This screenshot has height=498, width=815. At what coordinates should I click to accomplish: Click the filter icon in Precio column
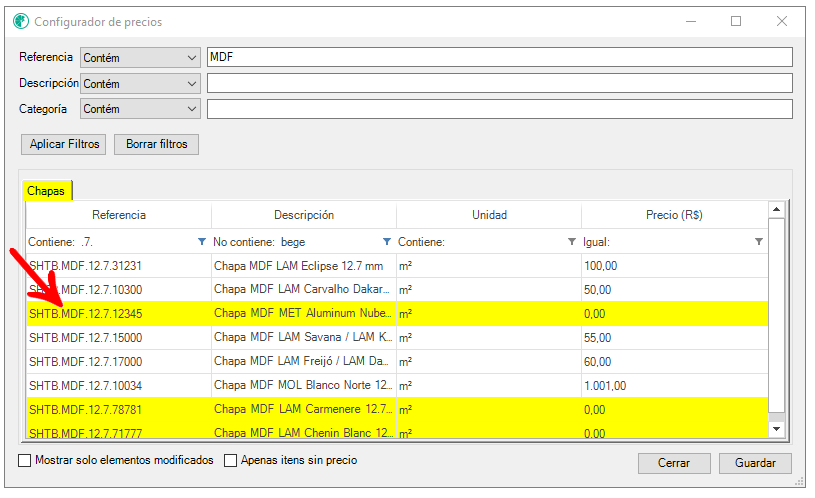(758, 242)
